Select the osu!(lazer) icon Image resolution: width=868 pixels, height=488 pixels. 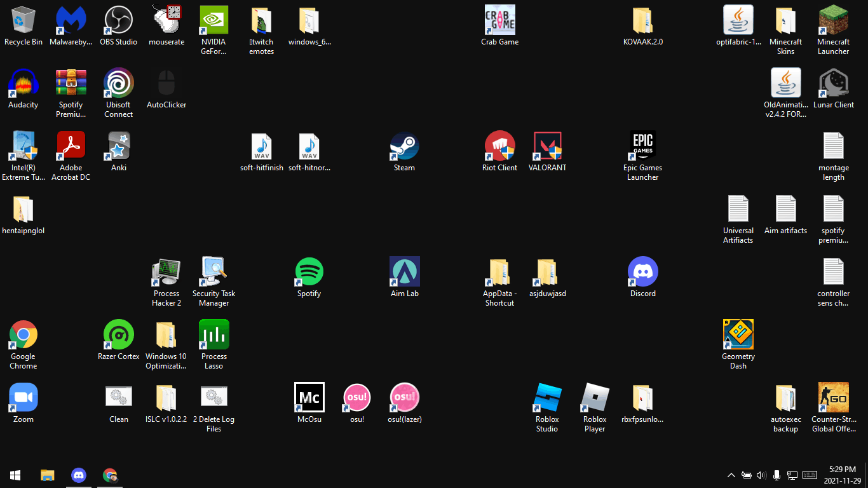(x=405, y=398)
